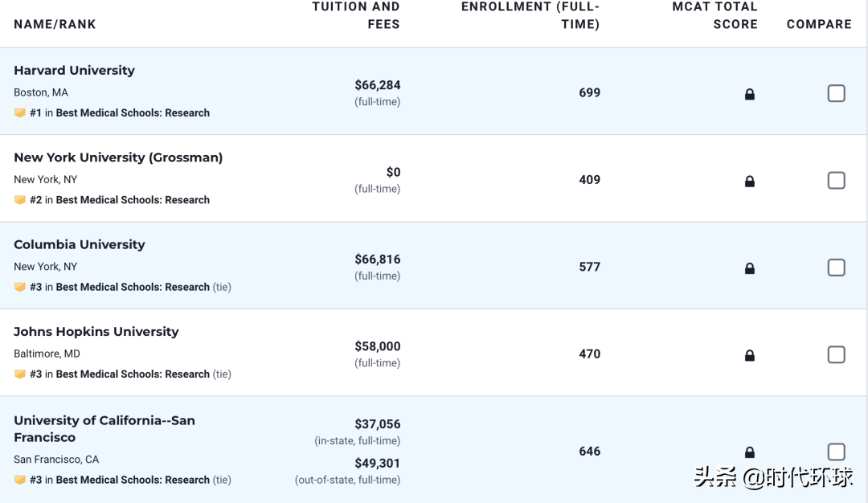Click the rank badge icon beside Johns Hopkins' #3
Viewport: 868px width, 503px height.
(20, 374)
